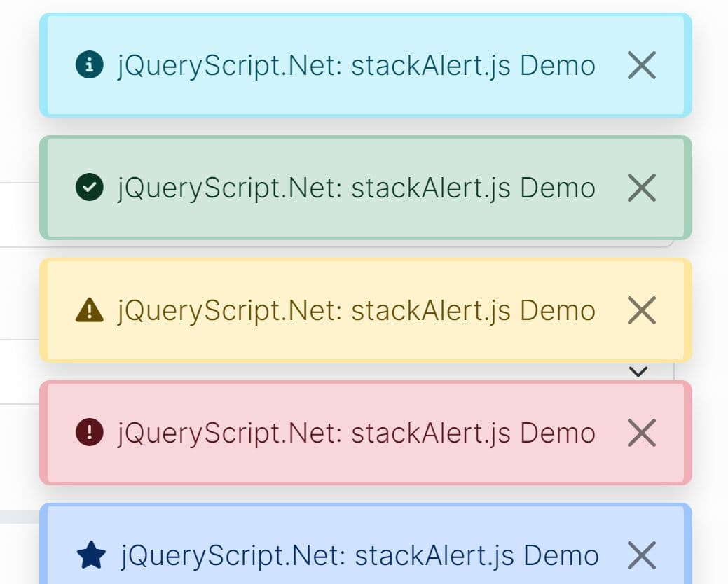
Task: Click the word "Demo" in the yellow alert
Action: click(558, 311)
